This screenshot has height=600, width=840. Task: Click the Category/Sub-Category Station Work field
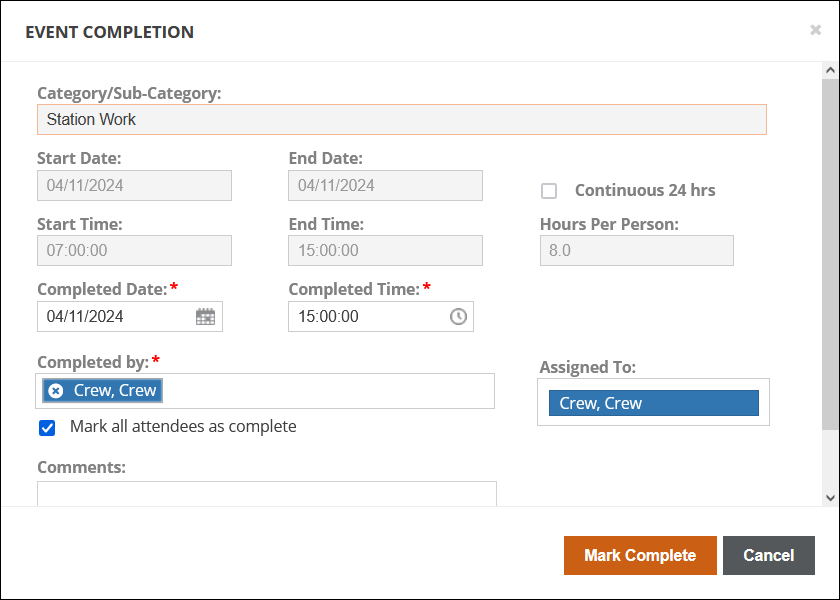pos(401,120)
